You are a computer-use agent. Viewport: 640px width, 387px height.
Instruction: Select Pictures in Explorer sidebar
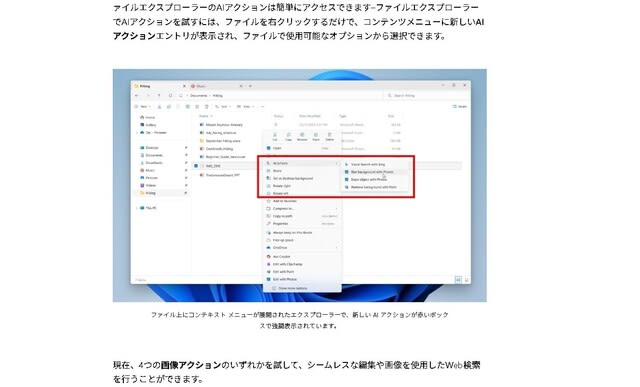click(149, 178)
